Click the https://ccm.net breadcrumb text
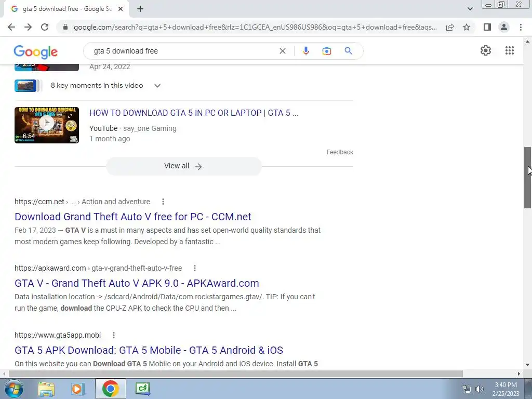The width and height of the screenshot is (532, 399). tap(39, 202)
